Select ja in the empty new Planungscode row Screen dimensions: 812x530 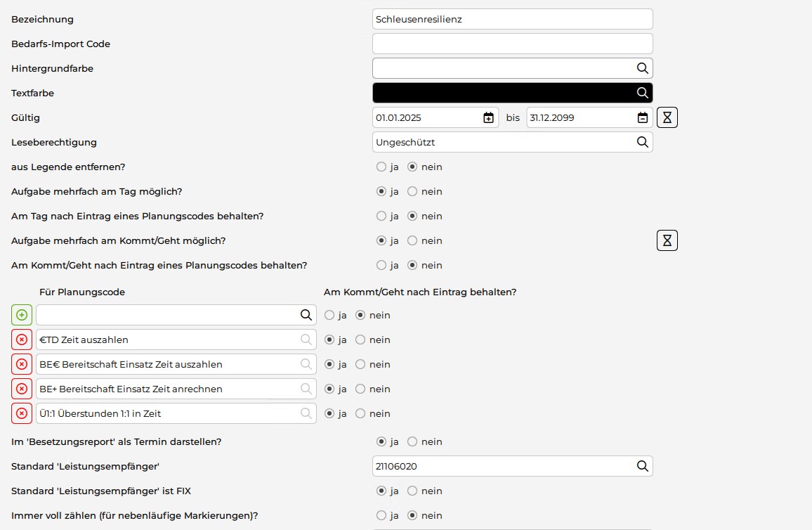pyautogui.click(x=329, y=315)
